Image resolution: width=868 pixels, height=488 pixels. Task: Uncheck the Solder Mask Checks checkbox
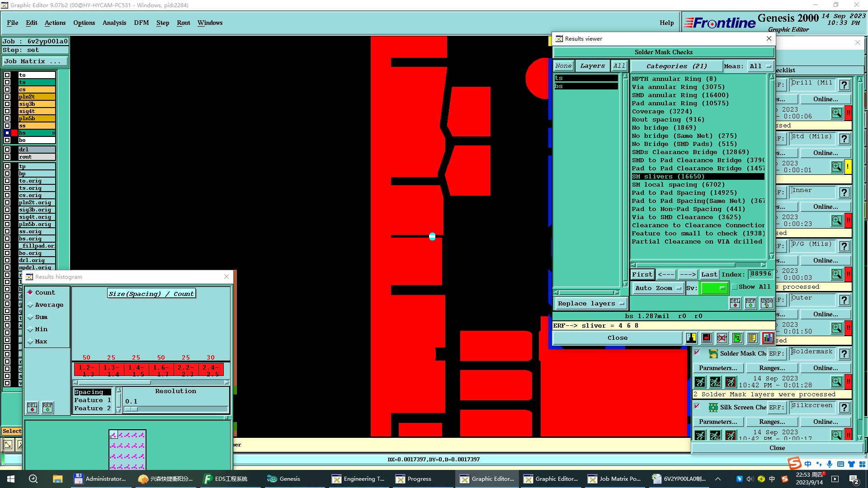(x=697, y=353)
